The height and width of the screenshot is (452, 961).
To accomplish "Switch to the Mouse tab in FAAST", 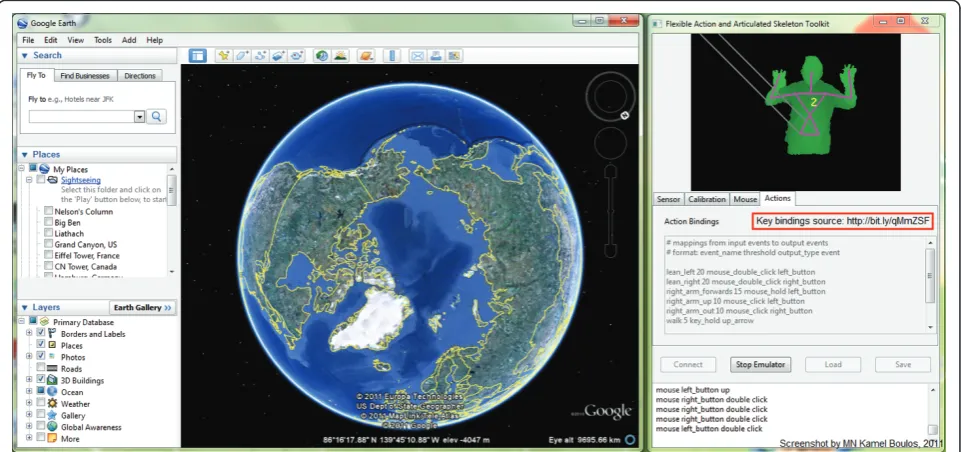I will (745, 199).
